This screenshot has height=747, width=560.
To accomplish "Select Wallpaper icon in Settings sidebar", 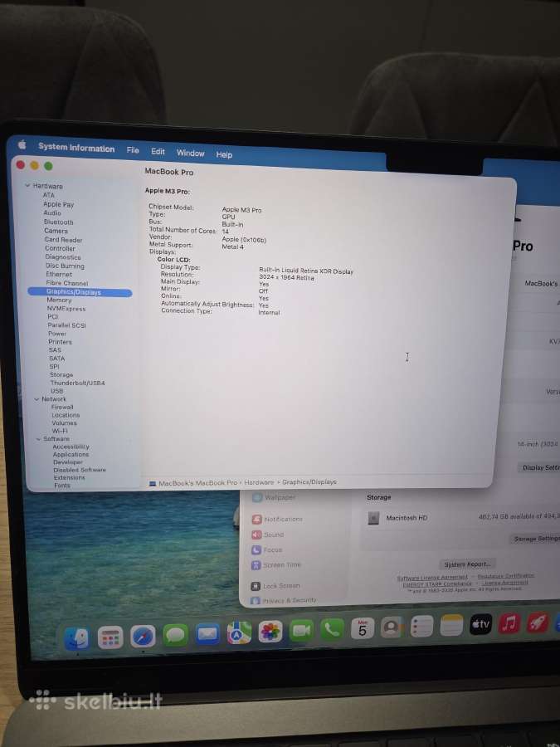I will pyautogui.click(x=257, y=497).
